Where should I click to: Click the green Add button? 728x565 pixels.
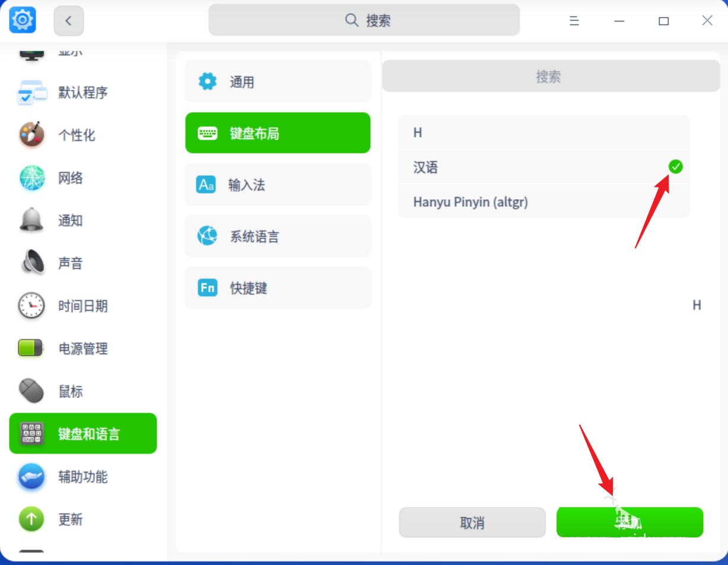pos(630,522)
